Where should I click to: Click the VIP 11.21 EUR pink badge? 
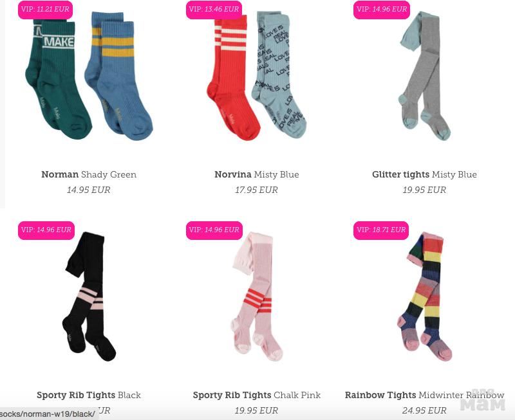(x=45, y=9)
